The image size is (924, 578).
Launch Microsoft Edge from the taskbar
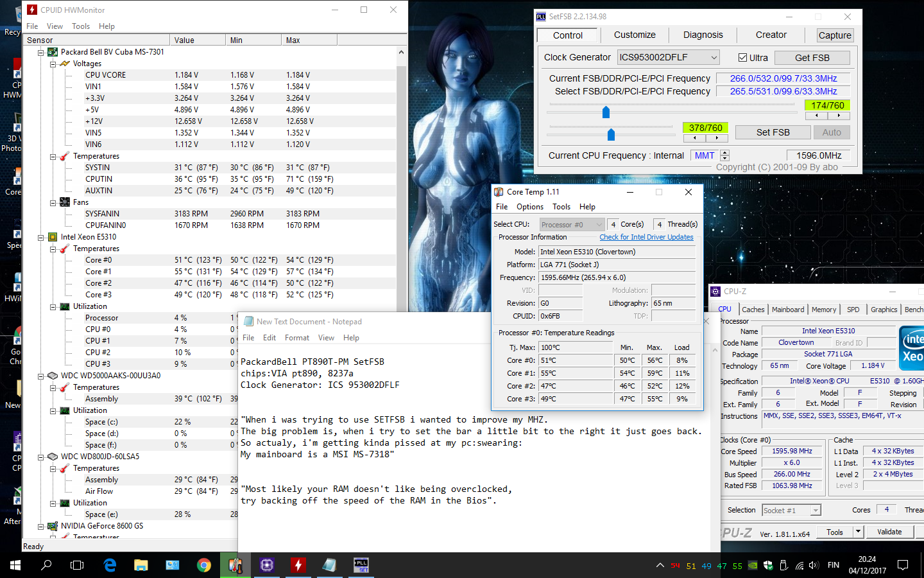pyautogui.click(x=110, y=565)
